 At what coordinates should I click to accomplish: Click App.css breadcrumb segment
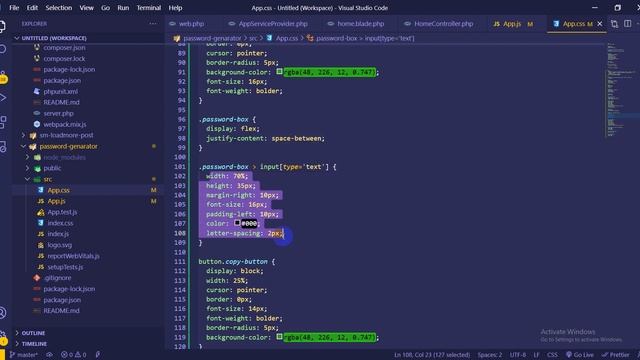287,38
